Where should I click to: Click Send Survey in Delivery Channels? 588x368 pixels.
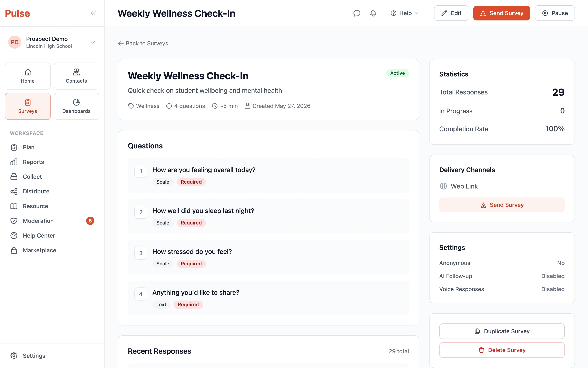(502, 205)
